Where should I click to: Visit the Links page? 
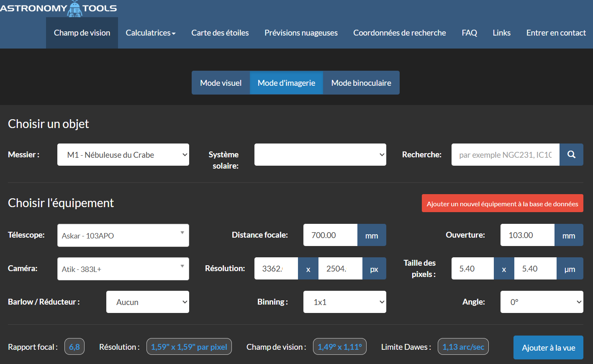coord(501,33)
